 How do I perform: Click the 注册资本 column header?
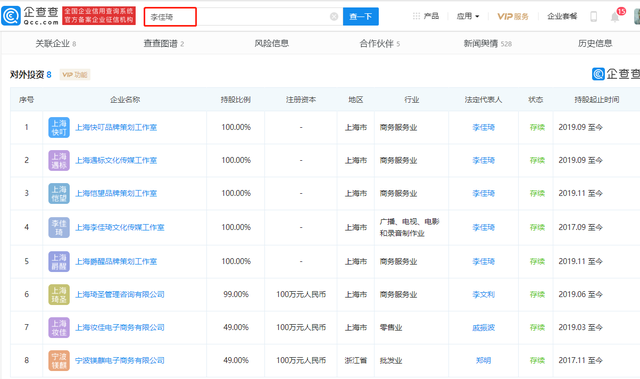(x=301, y=100)
